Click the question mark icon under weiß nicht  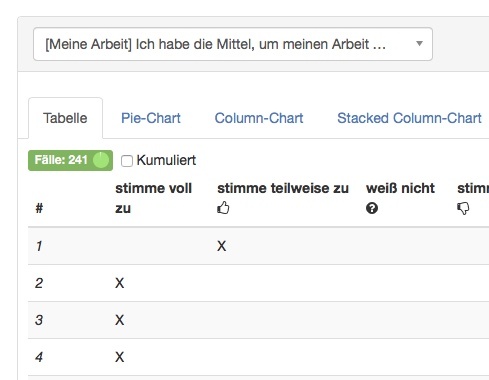tap(372, 208)
